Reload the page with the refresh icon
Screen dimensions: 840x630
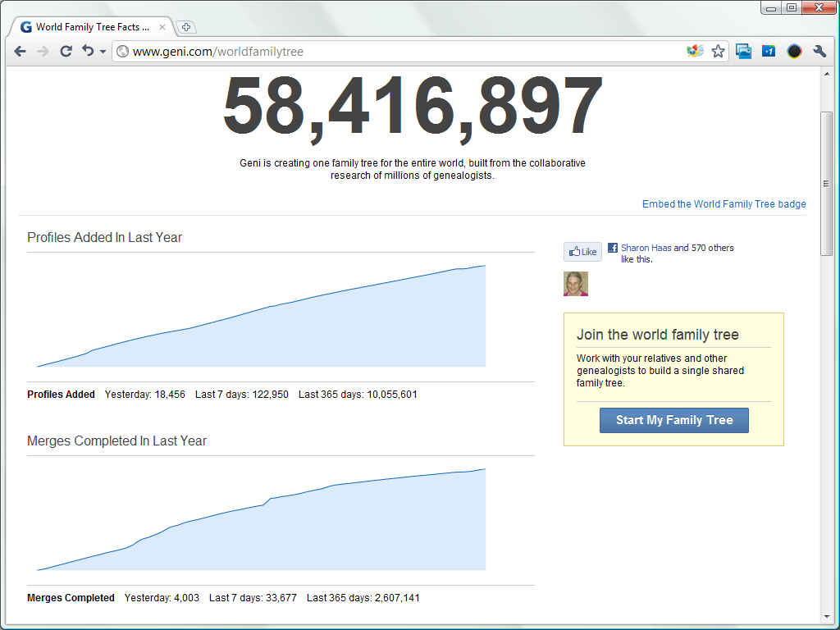pos(66,52)
